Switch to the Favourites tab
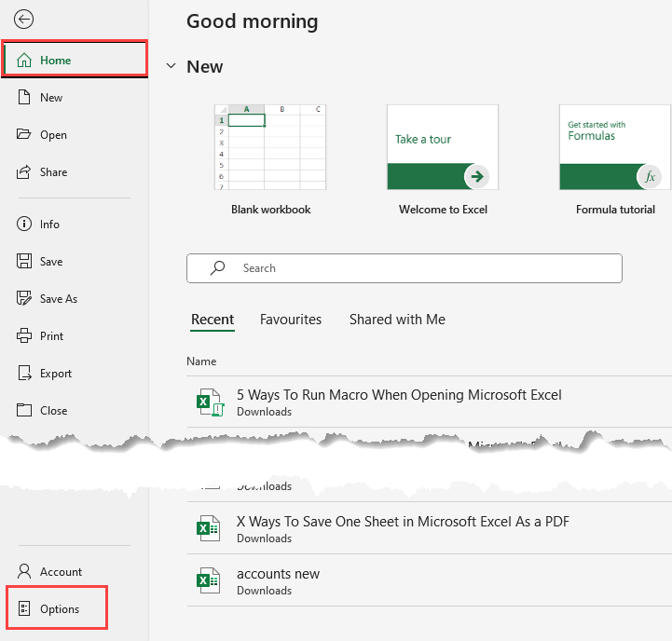The width and height of the screenshot is (672, 641). (291, 320)
